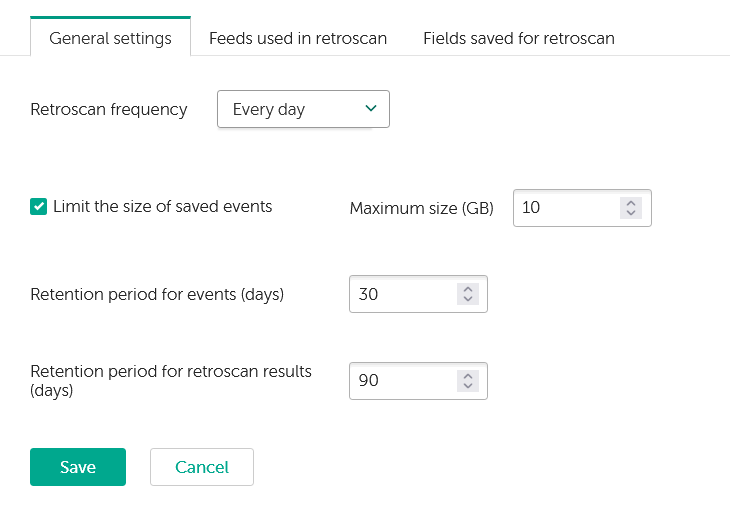Switch to Feeds used in retroscan tab
This screenshot has height=508, width=730.
(298, 39)
